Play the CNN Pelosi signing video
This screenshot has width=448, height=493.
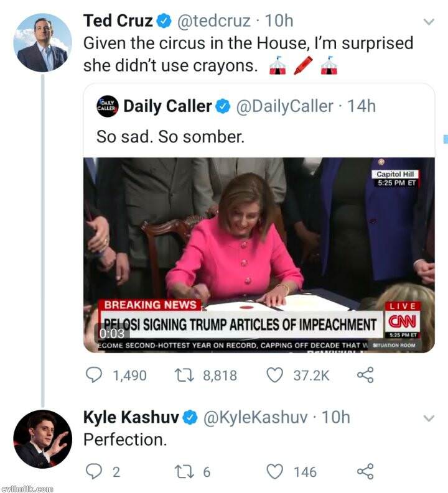point(259,255)
